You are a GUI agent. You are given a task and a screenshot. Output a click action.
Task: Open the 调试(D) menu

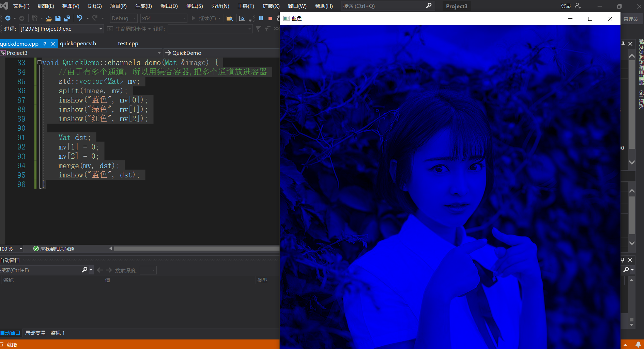click(x=169, y=6)
